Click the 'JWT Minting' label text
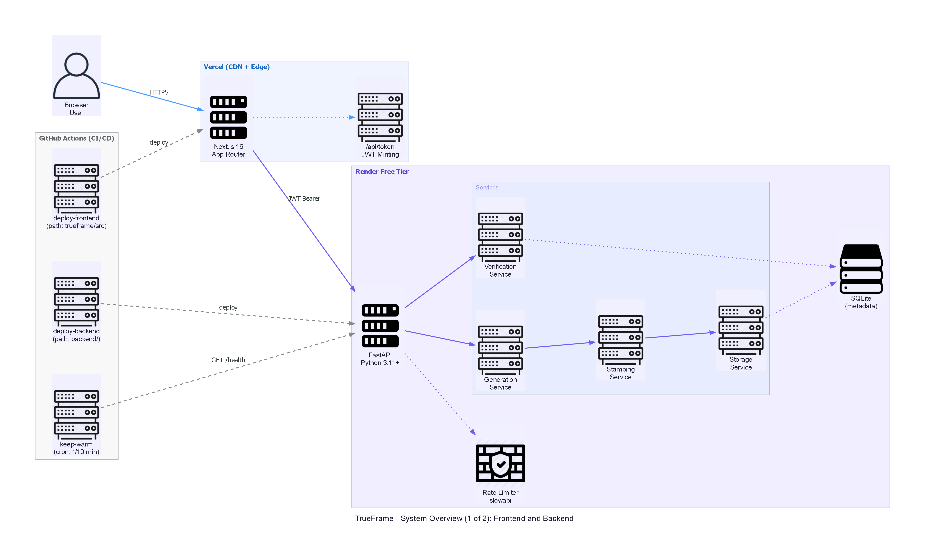Screen dimensions: 929x560 point(380,155)
